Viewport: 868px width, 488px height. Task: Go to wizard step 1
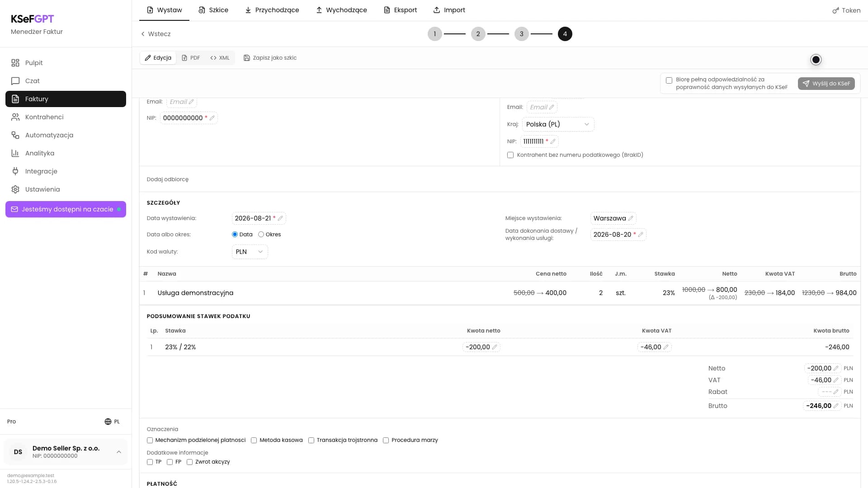(x=434, y=34)
